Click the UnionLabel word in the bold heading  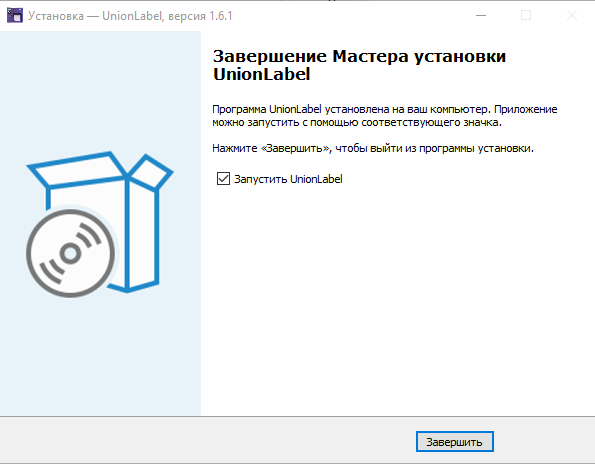pos(261,74)
